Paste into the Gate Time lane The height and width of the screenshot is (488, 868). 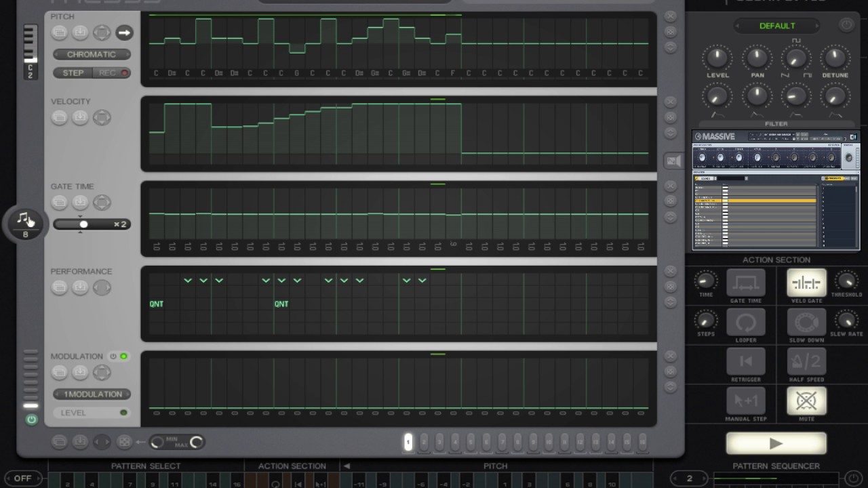[x=80, y=202]
